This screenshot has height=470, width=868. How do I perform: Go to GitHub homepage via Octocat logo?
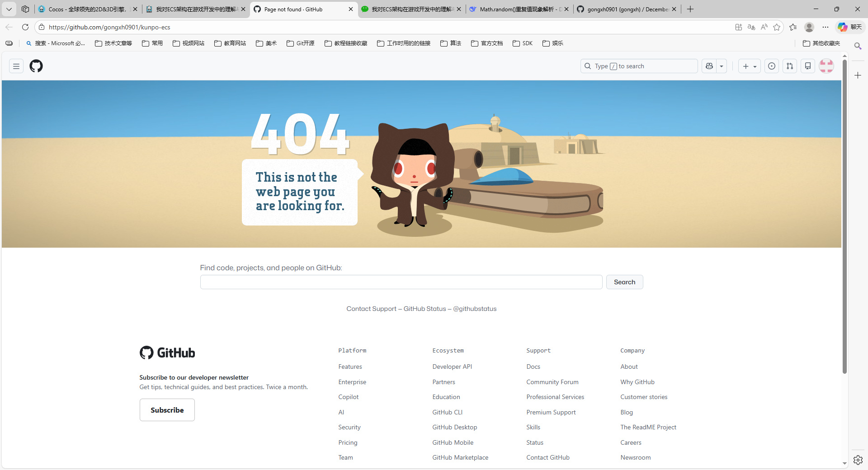pos(36,66)
